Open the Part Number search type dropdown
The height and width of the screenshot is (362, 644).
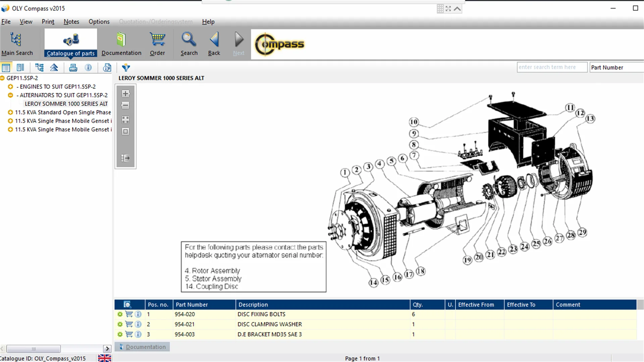pos(616,67)
